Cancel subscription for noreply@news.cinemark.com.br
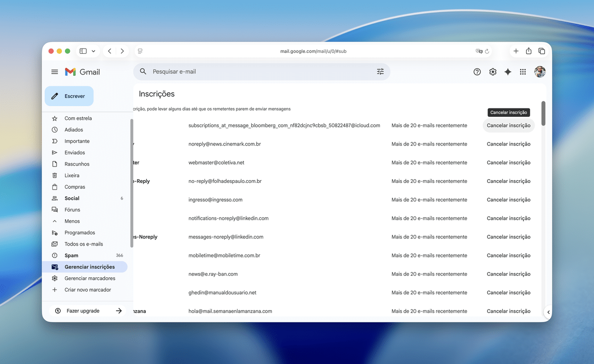The width and height of the screenshot is (594, 364). (508, 144)
